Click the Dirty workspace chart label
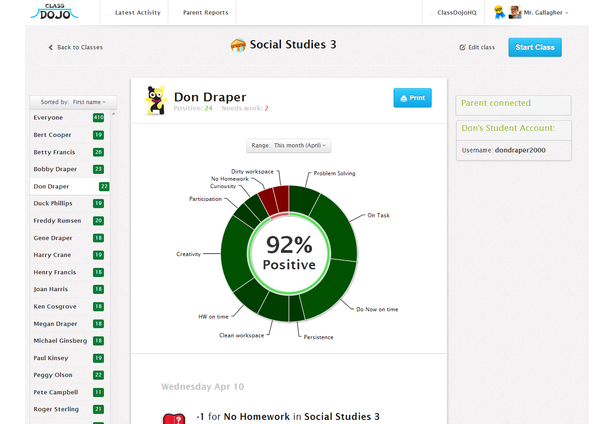The height and width of the screenshot is (424, 615). pyautogui.click(x=252, y=172)
